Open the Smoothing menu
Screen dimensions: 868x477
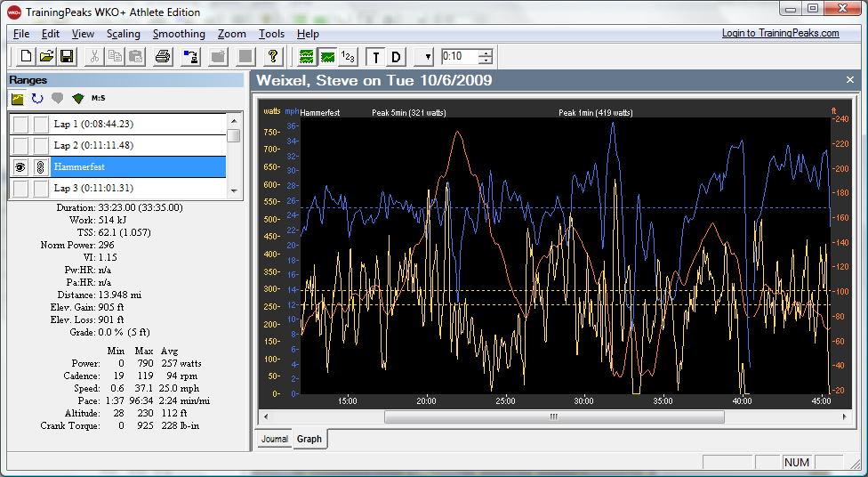pyautogui.click(x=179, y=34)
